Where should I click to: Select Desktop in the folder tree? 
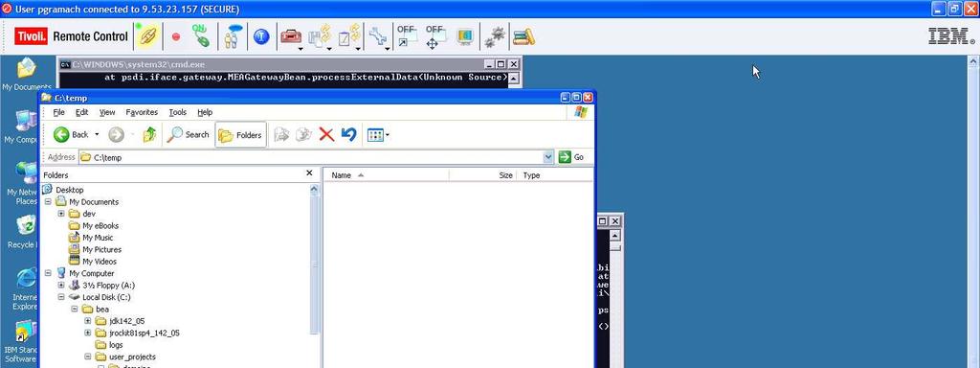pyautogui.click(x=69, y=190)
